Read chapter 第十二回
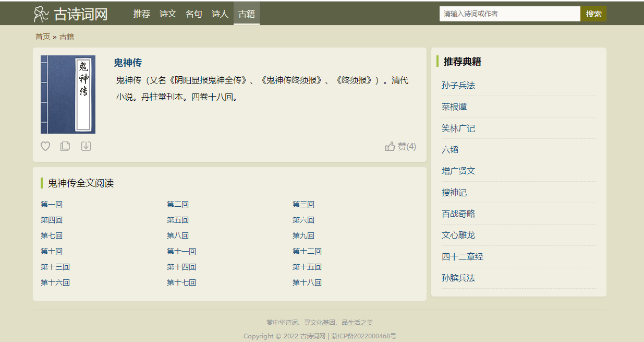The width and height of the screenshot is (644, 342). (x=307, y=251)
